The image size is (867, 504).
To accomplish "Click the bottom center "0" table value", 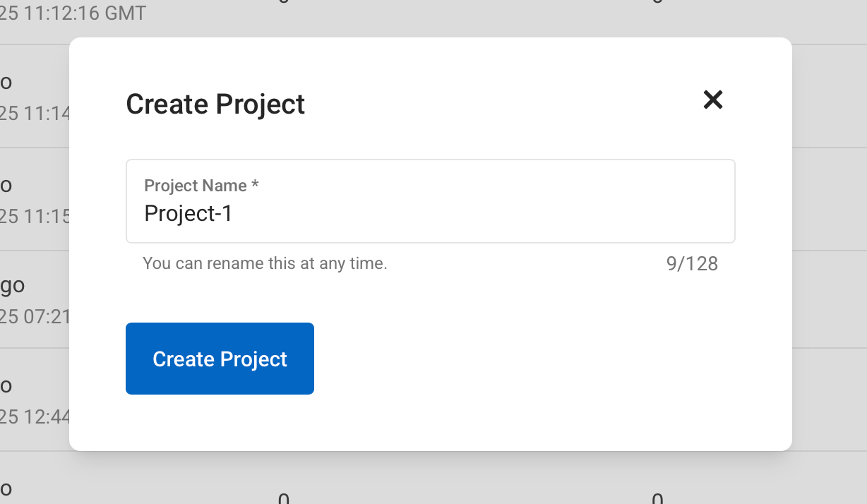I will point(283,498).
